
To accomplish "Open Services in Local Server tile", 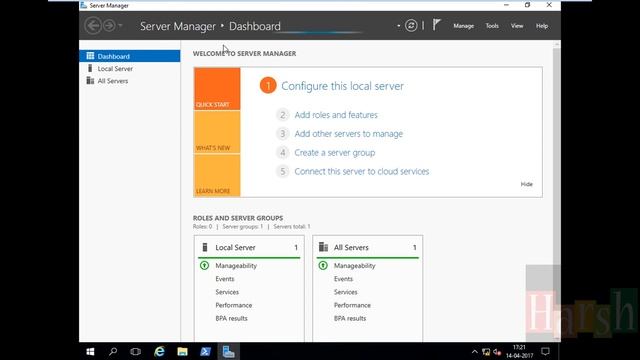I will click(x=227, y=292).
